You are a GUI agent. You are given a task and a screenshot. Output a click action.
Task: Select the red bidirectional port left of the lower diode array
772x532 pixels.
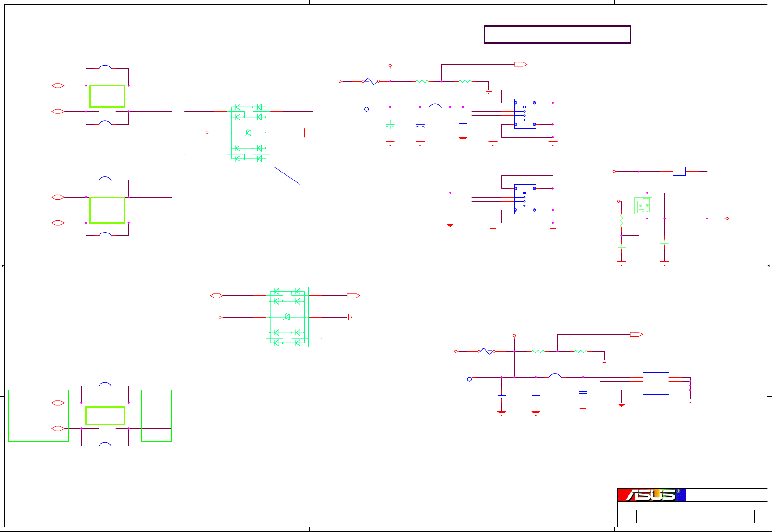[217, 296]
